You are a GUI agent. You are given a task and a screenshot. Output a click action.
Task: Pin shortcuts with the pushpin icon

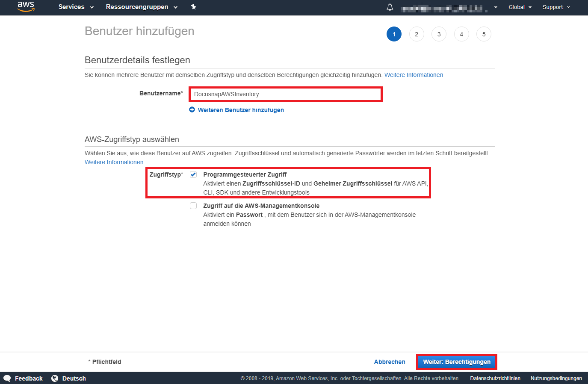(x=194, y=7)
